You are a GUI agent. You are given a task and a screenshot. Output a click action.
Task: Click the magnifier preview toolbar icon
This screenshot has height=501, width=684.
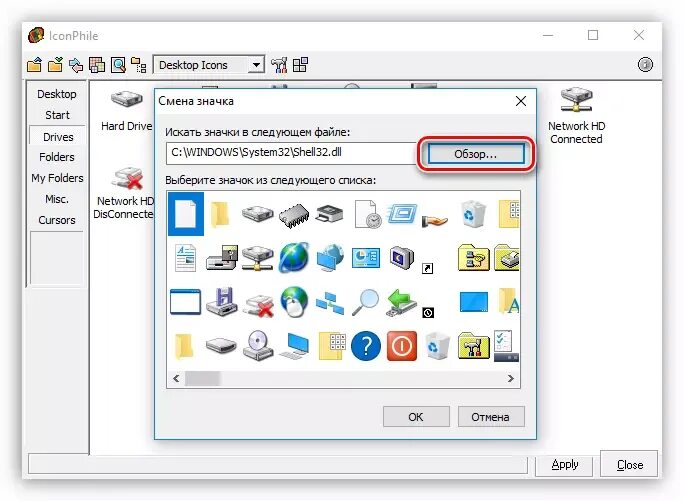pyautogui.click(x=118, y=65)
